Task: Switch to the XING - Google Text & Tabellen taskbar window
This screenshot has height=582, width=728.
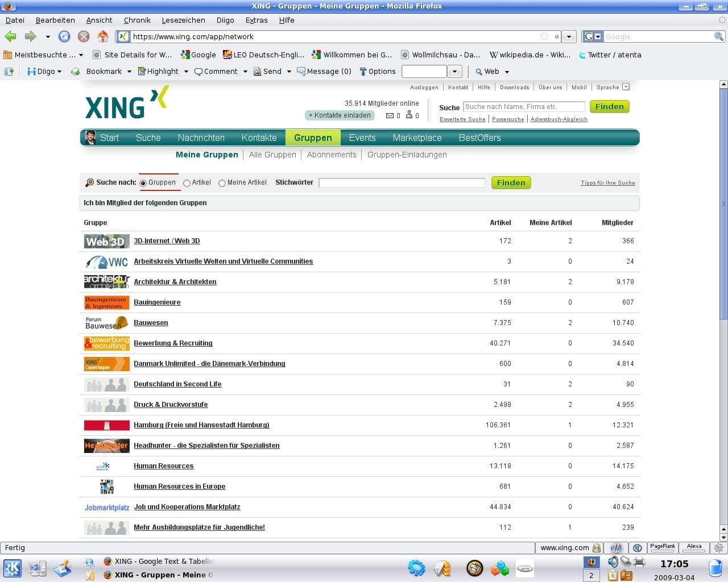Action: pos(159,561)
